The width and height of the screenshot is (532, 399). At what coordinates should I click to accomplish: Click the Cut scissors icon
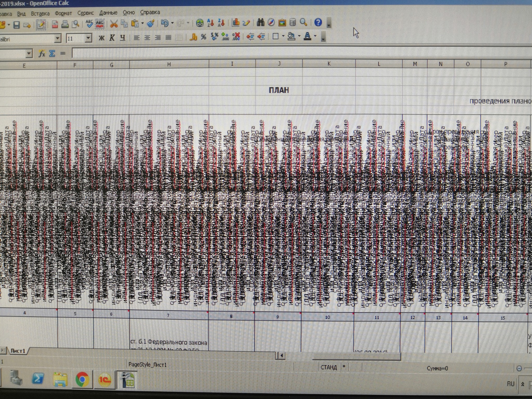coord(114,24)
